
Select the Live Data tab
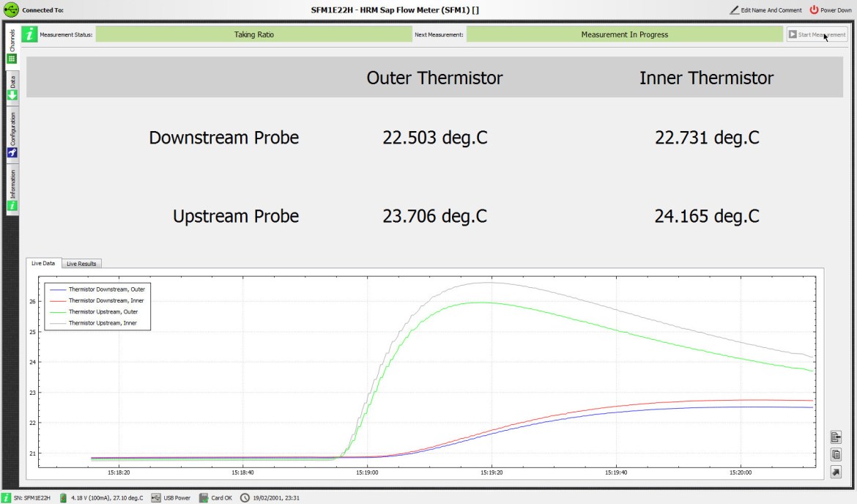click(42, 263)
